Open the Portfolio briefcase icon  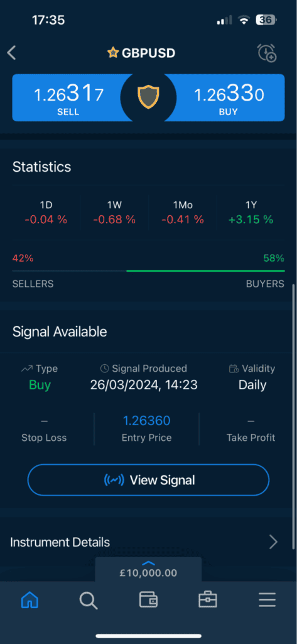point(208,599)
